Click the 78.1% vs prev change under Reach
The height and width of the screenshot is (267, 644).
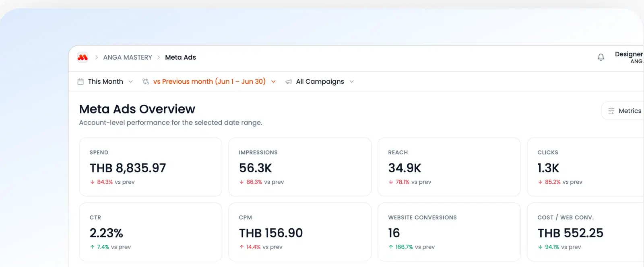pyautogui.click(x=410, y=182)
